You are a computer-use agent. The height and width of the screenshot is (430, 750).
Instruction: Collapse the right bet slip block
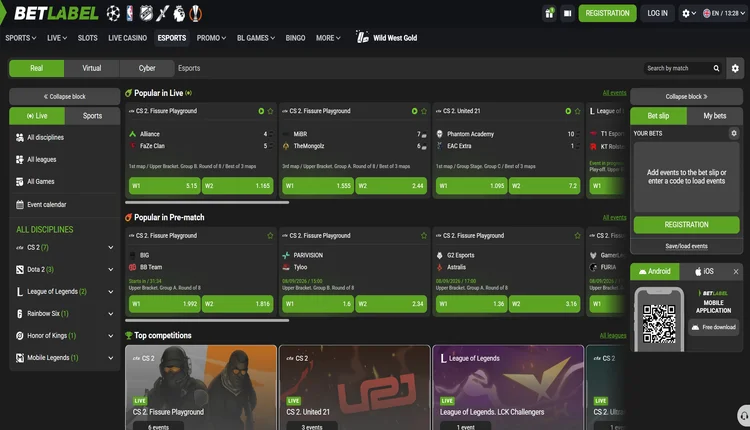click(686, 96)
